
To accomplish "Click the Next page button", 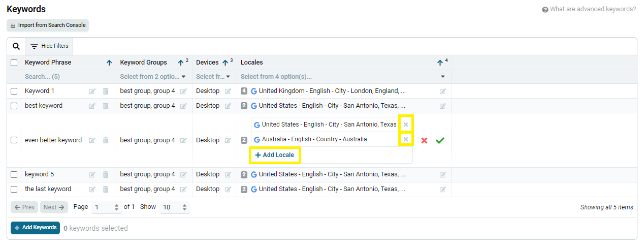I will [x=54, y=207].
